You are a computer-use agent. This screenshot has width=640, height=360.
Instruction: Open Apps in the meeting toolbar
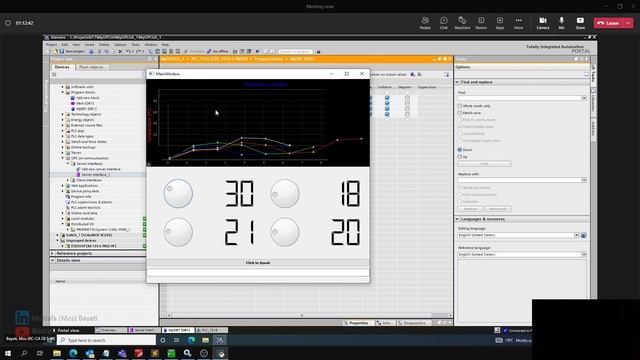[x=500, y=23]
